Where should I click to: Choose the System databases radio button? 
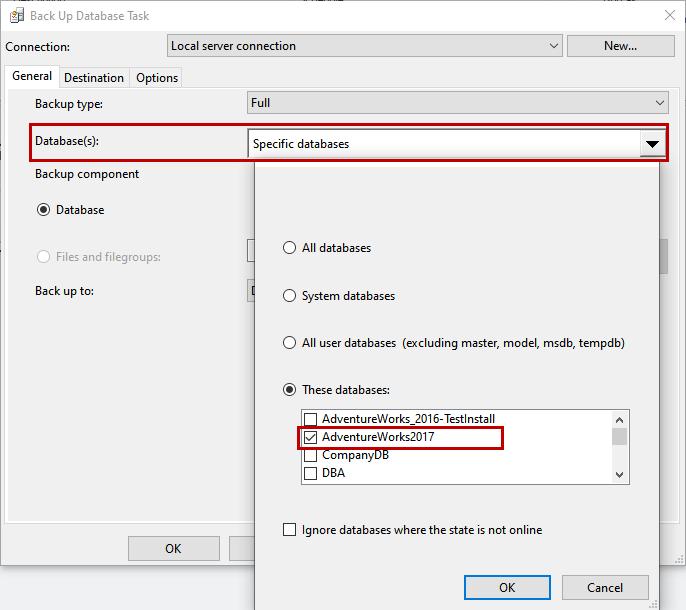(x=290, y=296)
